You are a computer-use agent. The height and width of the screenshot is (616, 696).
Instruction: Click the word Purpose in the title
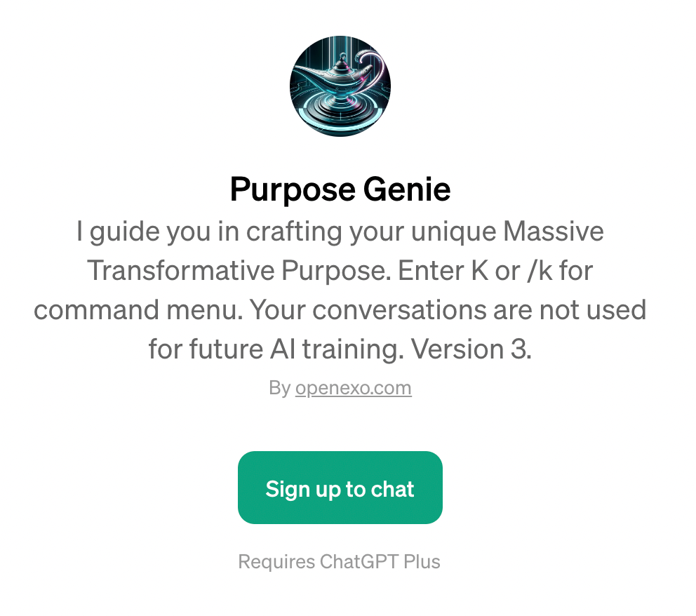click(293, 191)
